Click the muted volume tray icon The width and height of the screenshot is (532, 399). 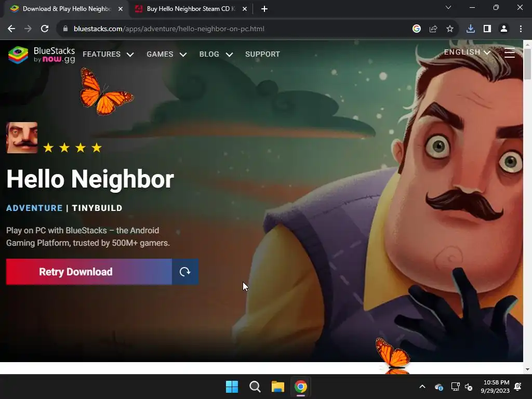469,387
